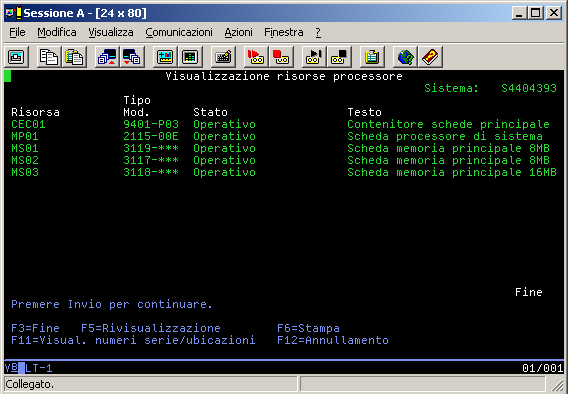This screenshot has width=568, height=394.
Task: Click the LT-1 status indicator
Action: click(x=39, y=368)
